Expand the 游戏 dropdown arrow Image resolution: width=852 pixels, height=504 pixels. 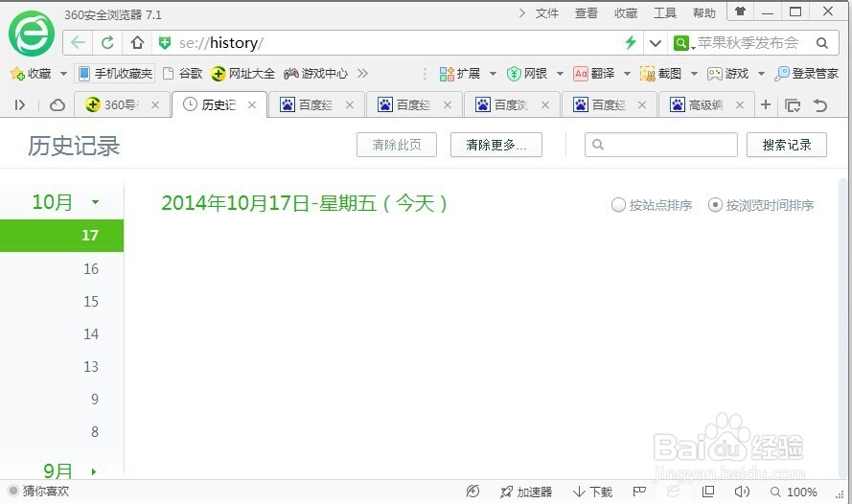(761, 74)
